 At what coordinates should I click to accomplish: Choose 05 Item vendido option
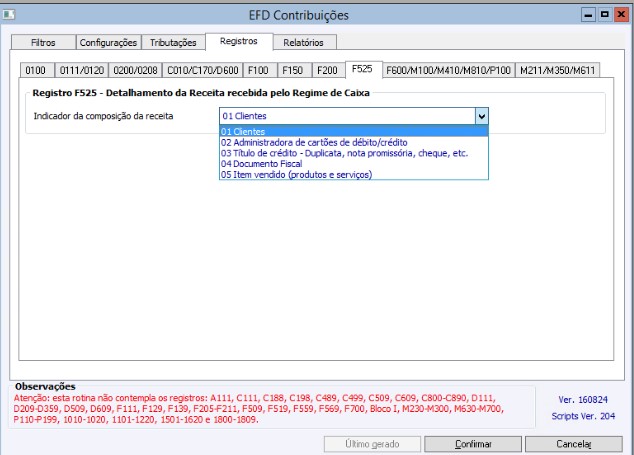click(354, 175)
